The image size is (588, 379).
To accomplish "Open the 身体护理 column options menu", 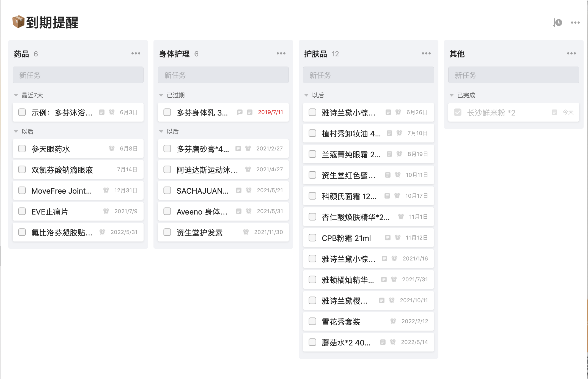I will [281, 53].
